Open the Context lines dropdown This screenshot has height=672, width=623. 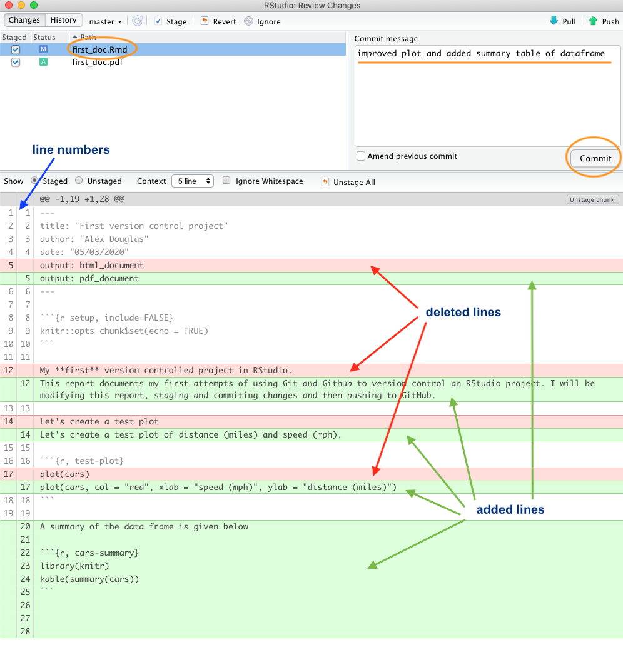[x=192, y=181]
